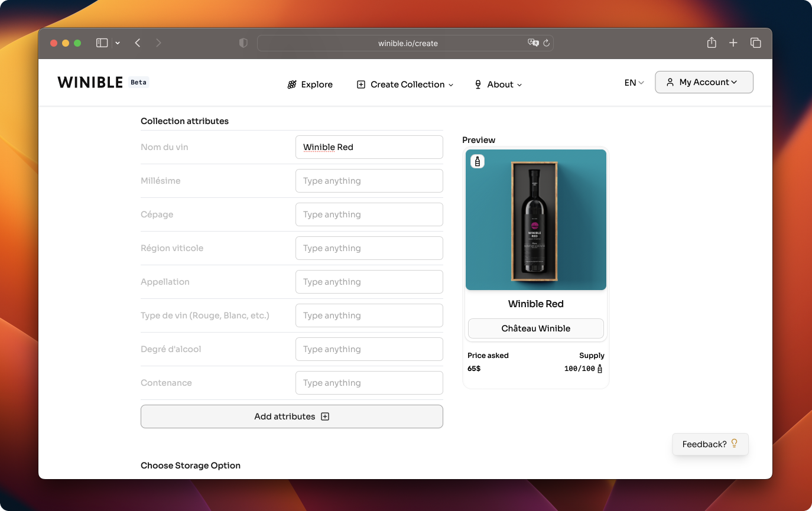Open a new tab with the plus icon

[733, 43]
